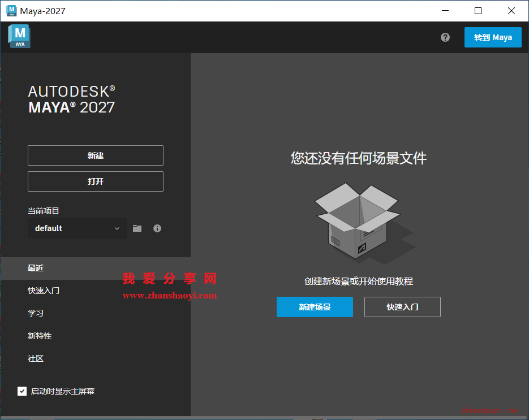Viewport: 529px width, 420px height.
Task: Click the Maya icon in the title bar
Action: click(x=10, y=11)
